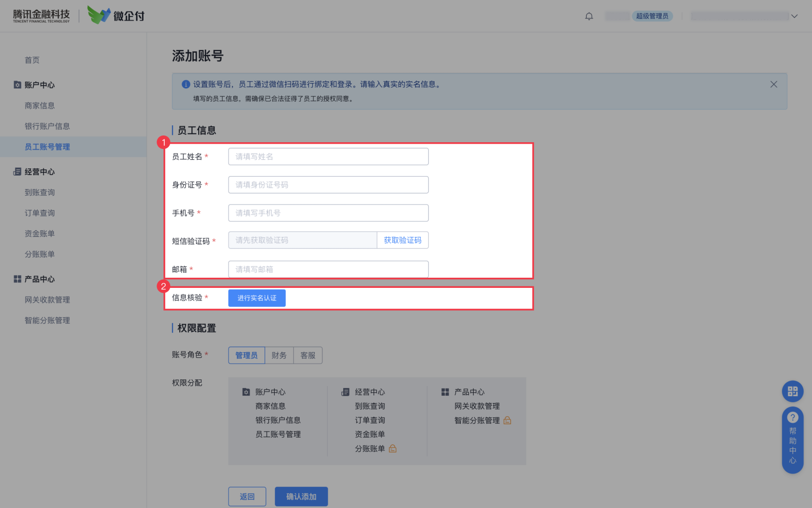Viewport: 812px width, 508px height.
Task: Click the 腾讯金融科技 logo
Action: click(x=41, y=16)
